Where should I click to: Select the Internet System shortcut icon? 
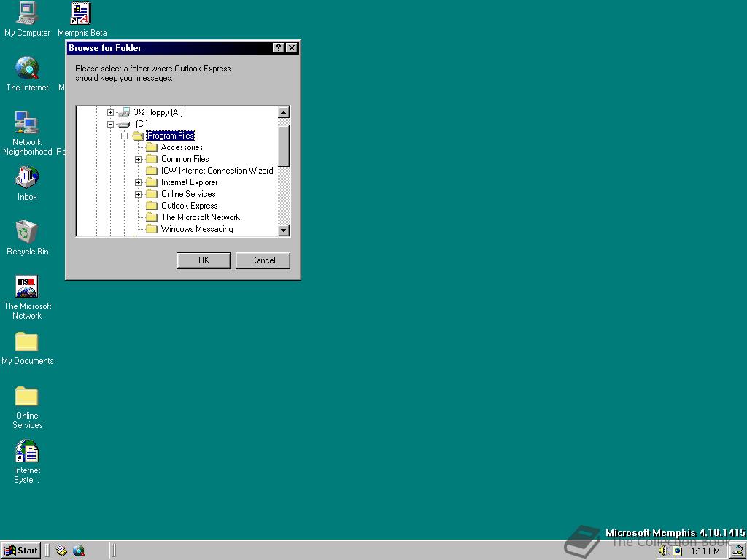[27, 451]
